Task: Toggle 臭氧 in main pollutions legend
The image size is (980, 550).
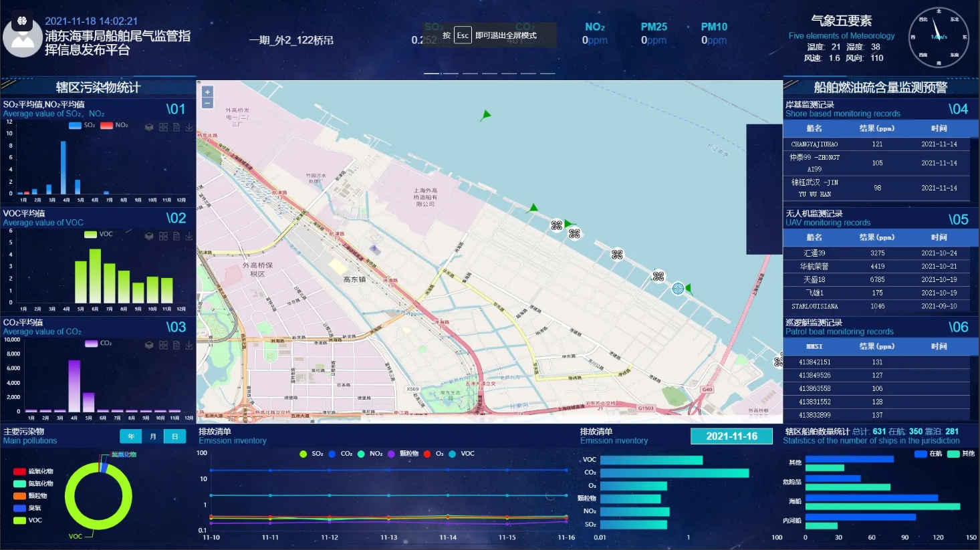Action: pos(27,508)
